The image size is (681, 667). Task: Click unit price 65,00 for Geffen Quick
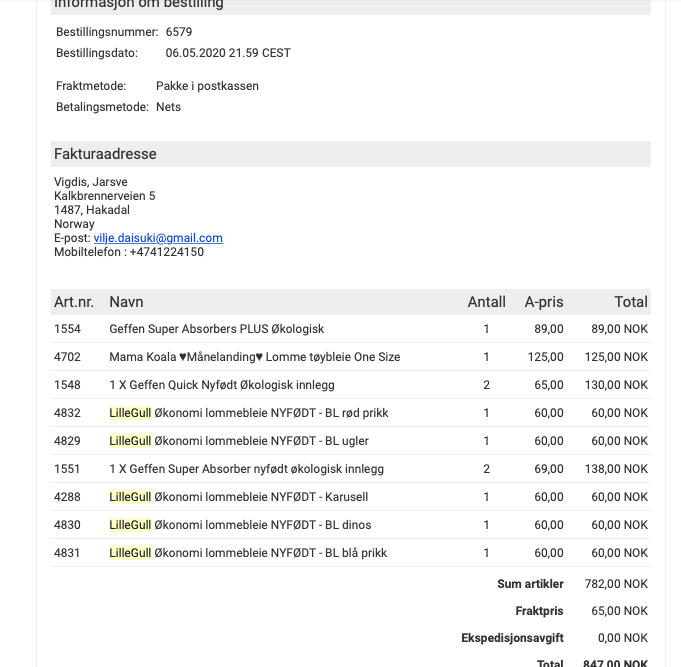click(549, 385)
